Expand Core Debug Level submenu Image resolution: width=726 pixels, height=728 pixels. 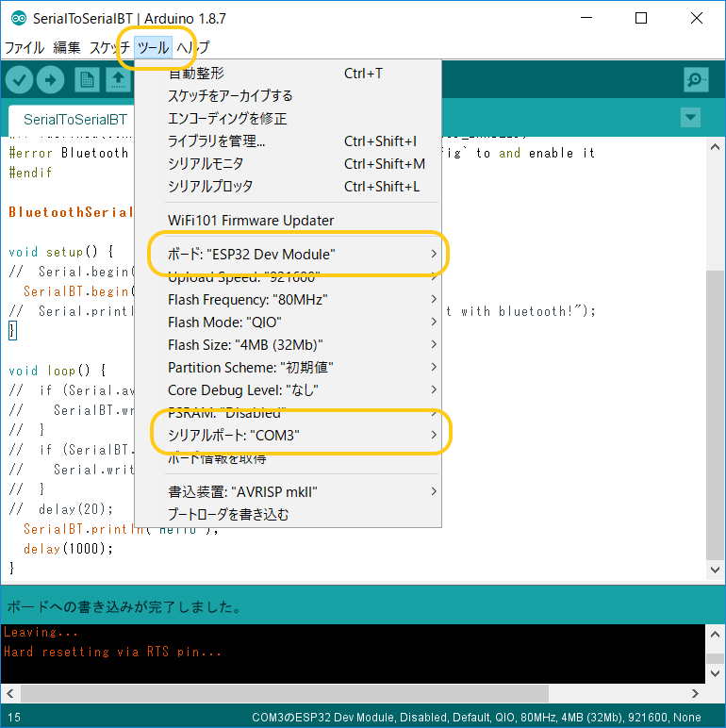[x=288, y=390]
